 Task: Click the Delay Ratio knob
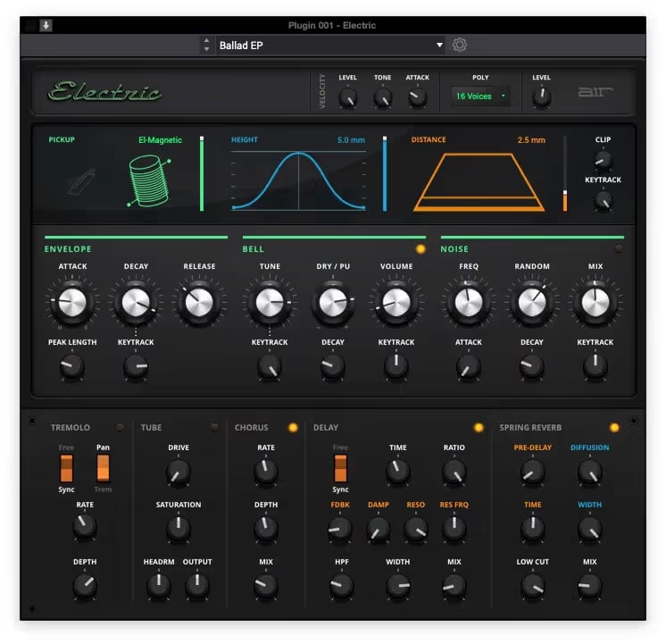pos(454,473)
